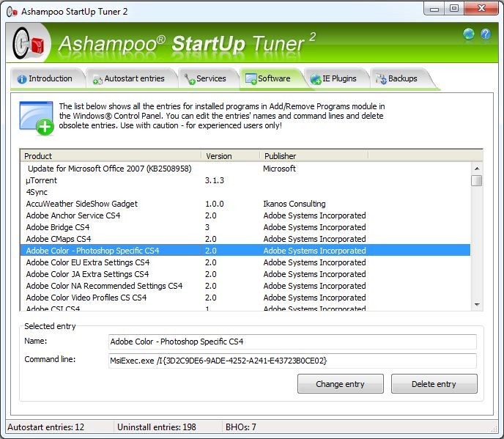Open the Autostart entries tab
The width and height of the screenshot is (504, 439).
131,78
